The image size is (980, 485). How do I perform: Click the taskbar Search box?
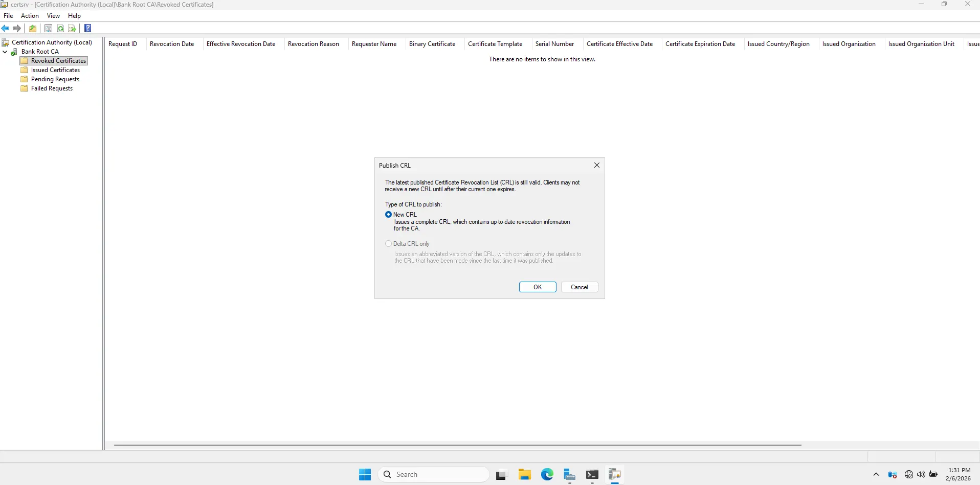[434, 475]
